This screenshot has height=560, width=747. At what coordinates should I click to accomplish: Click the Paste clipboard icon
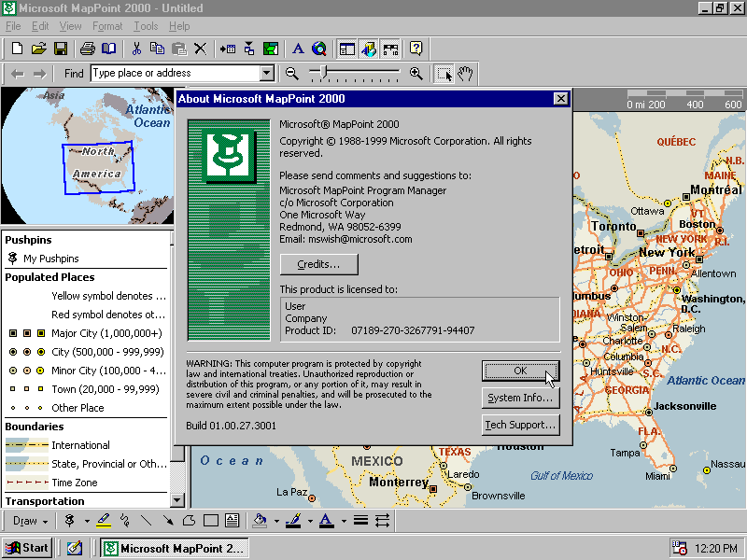179,49
